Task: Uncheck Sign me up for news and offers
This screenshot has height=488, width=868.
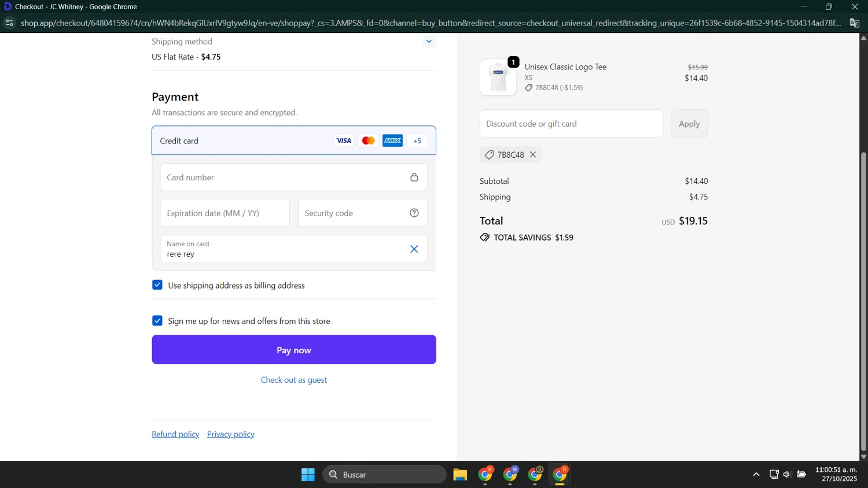Action: pos(157,321)
